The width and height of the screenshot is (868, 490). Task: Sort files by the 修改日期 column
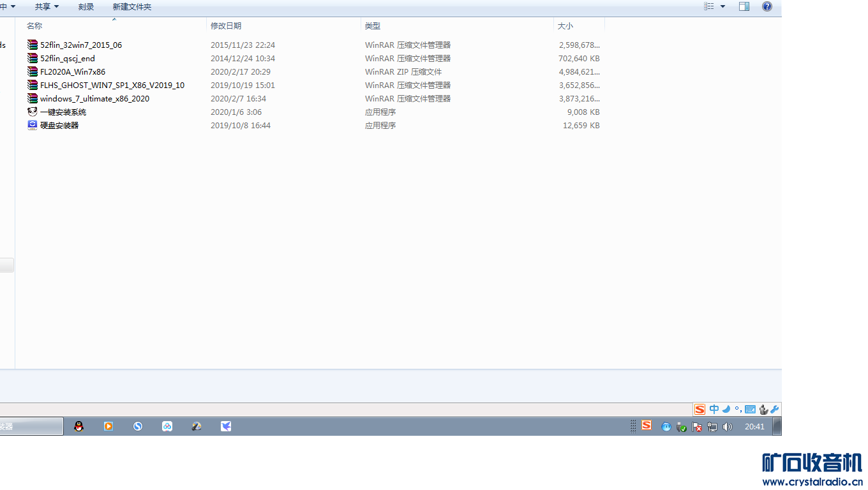click(226, 26)
